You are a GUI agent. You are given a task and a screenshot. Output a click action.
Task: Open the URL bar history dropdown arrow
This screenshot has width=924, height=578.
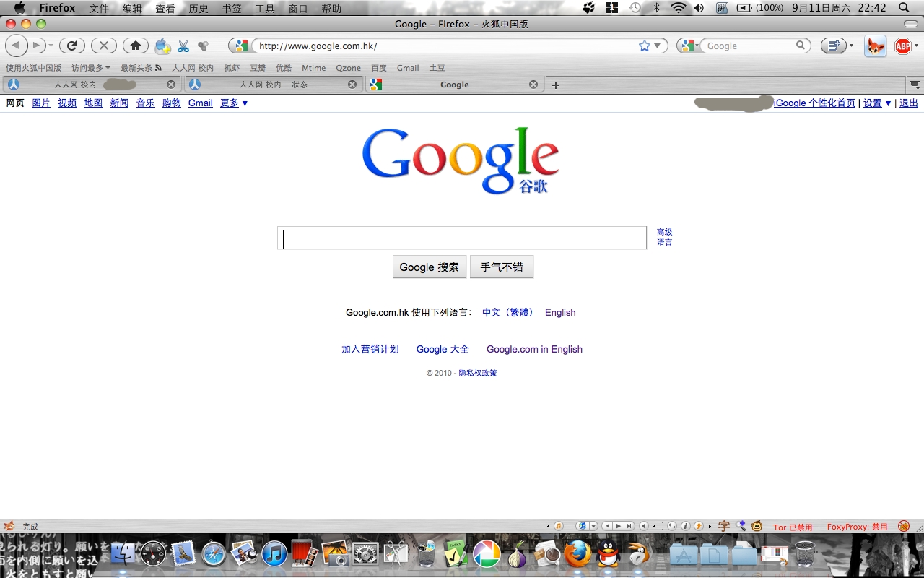coord(658,46)
